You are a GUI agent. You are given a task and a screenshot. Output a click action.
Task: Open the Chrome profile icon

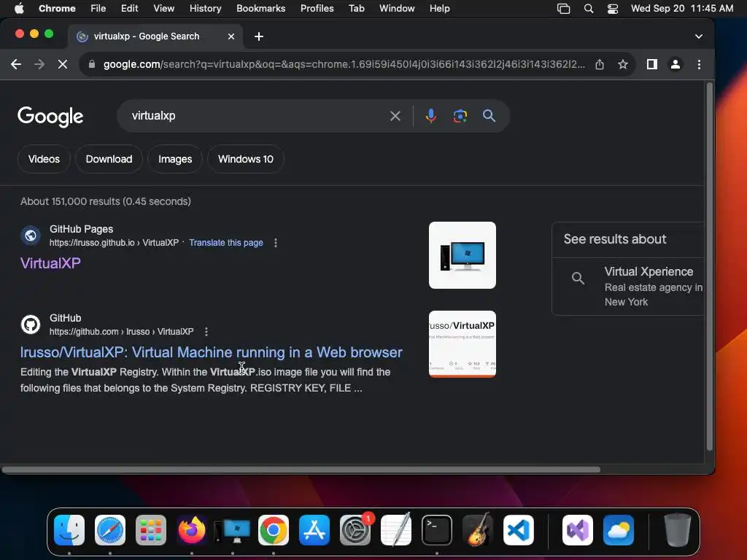click(x=675, y=64)
